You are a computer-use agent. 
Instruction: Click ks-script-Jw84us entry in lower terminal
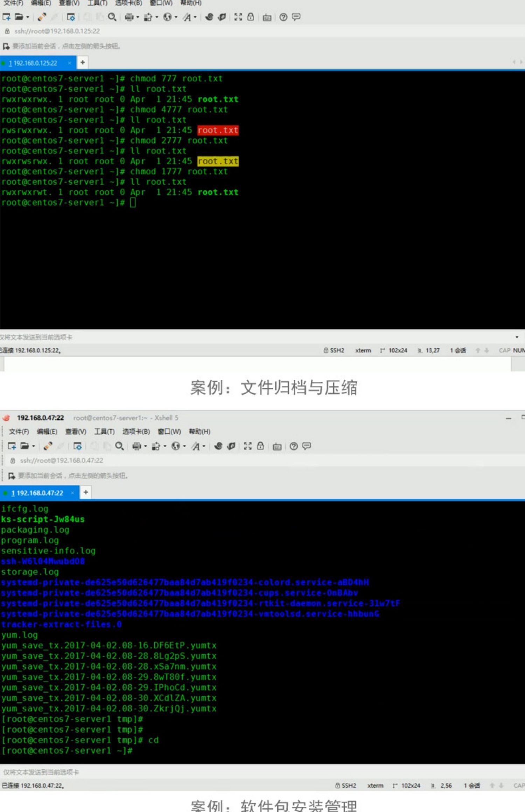(43, 519)
